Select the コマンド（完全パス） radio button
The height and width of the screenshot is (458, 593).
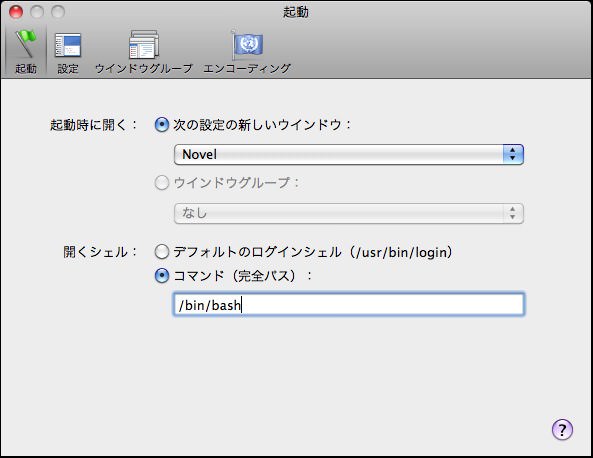coord(161,276)
